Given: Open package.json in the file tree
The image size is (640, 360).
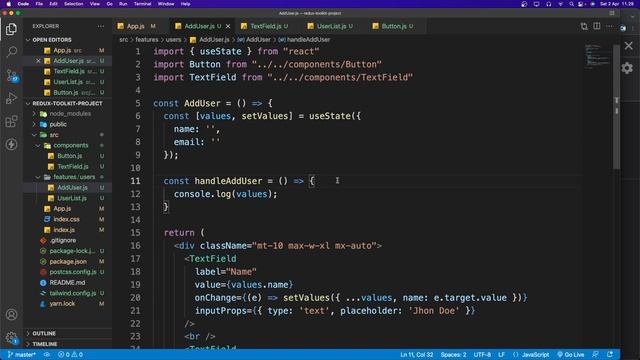Looking at the screenshot, I should (x=67, y=262).
